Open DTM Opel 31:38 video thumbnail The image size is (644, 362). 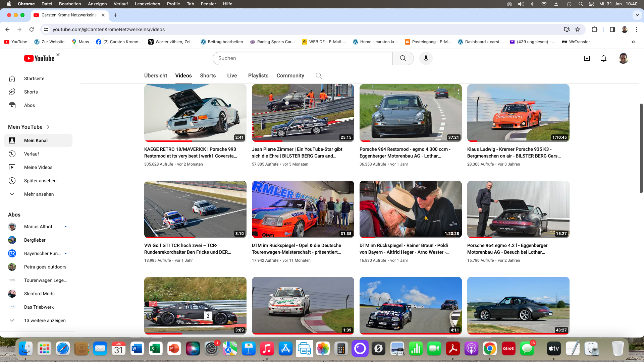[303, 209]
